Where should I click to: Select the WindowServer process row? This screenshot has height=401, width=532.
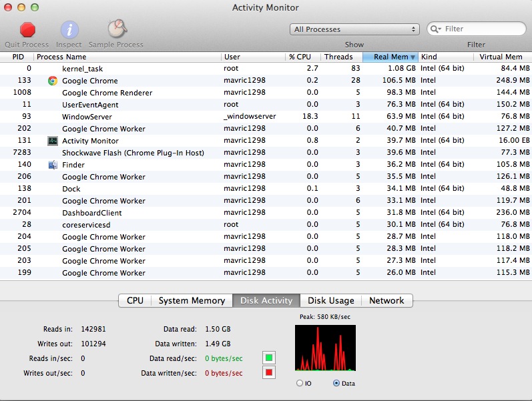[266, 117]
